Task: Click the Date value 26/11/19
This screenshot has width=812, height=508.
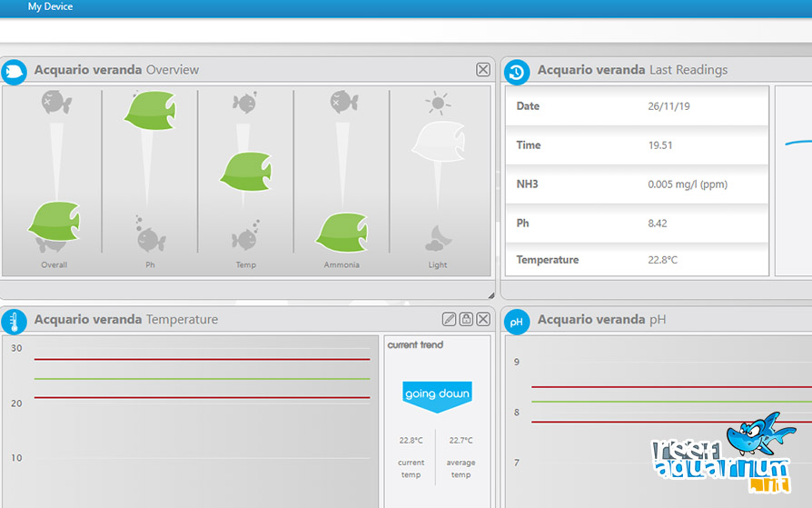Action: coord(668,106)
